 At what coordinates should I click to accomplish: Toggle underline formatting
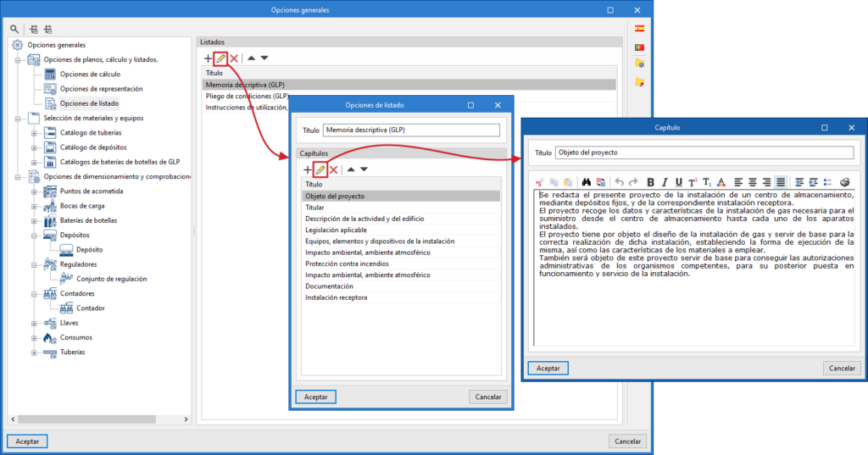[x=679, y=182]
